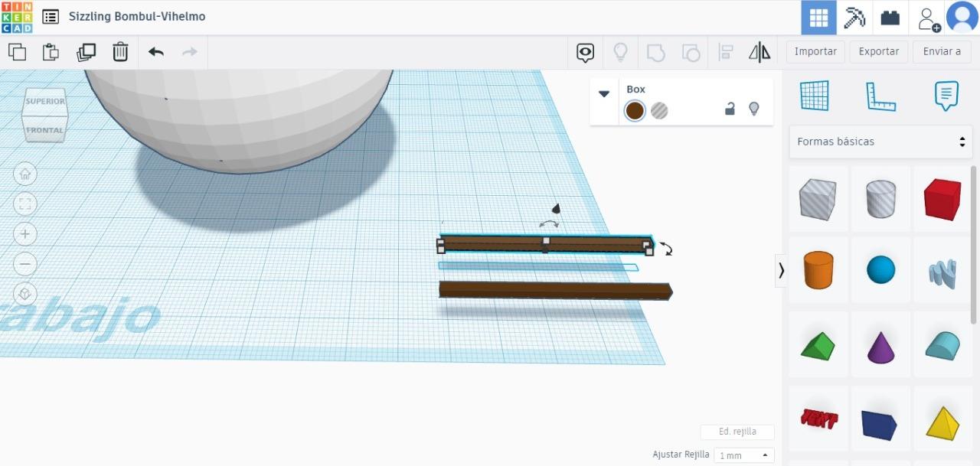
Task: Click the Paste tool icon
Action: 51,52
